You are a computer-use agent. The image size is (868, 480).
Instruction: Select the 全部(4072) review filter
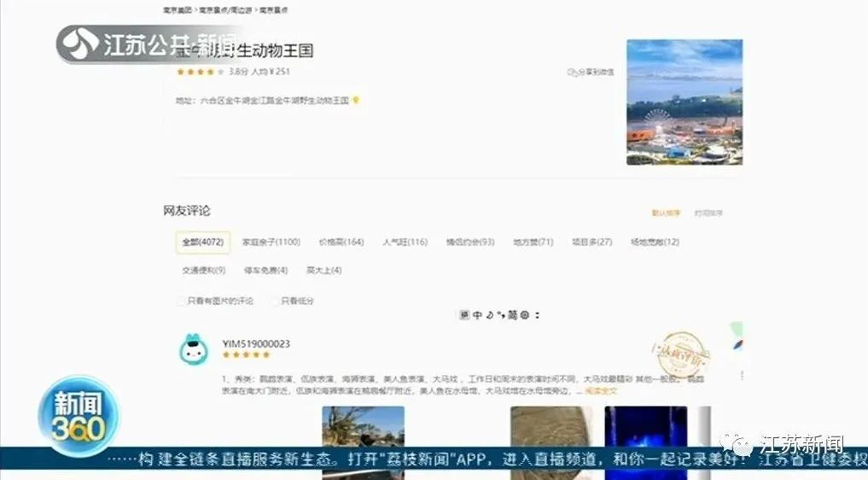click(x=202, y=243)
